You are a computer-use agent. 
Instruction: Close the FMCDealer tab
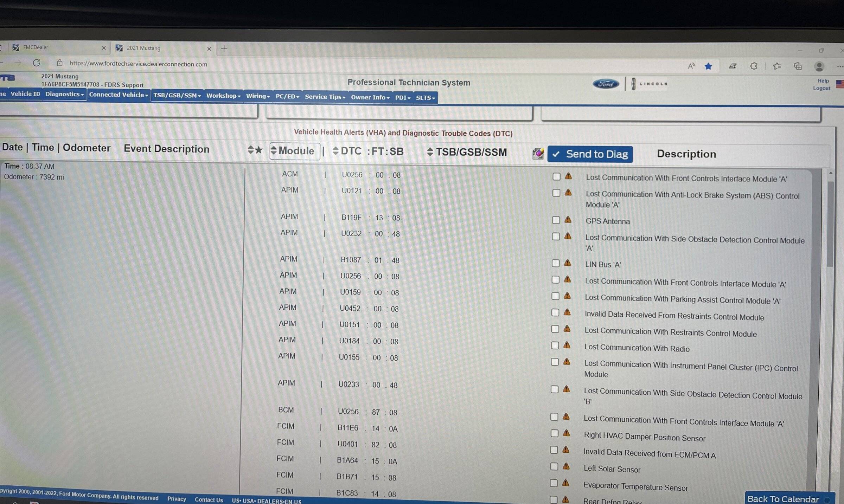click(104, 48)
